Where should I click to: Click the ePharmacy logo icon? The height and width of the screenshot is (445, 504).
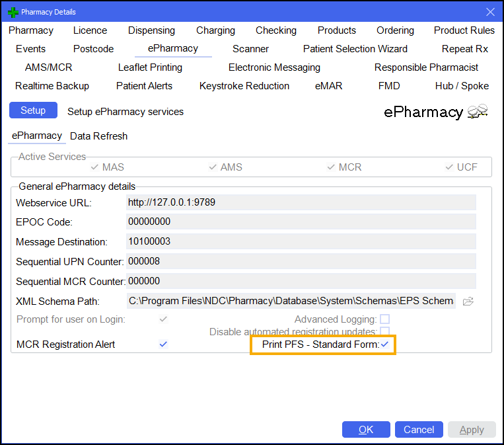[477, 112]
